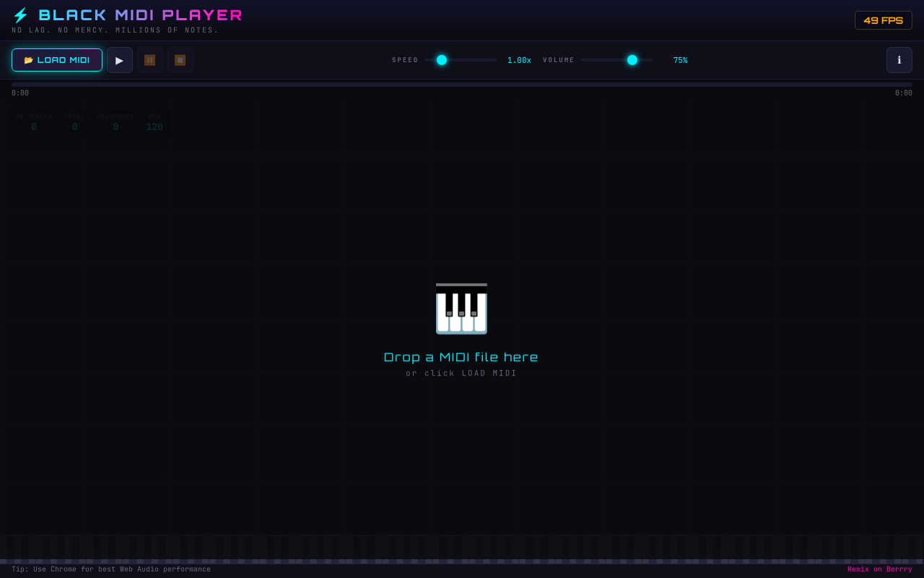This screenshot has height=578, width=924.
Task: Open the info panel via the i icon
Action: point(899,60)
